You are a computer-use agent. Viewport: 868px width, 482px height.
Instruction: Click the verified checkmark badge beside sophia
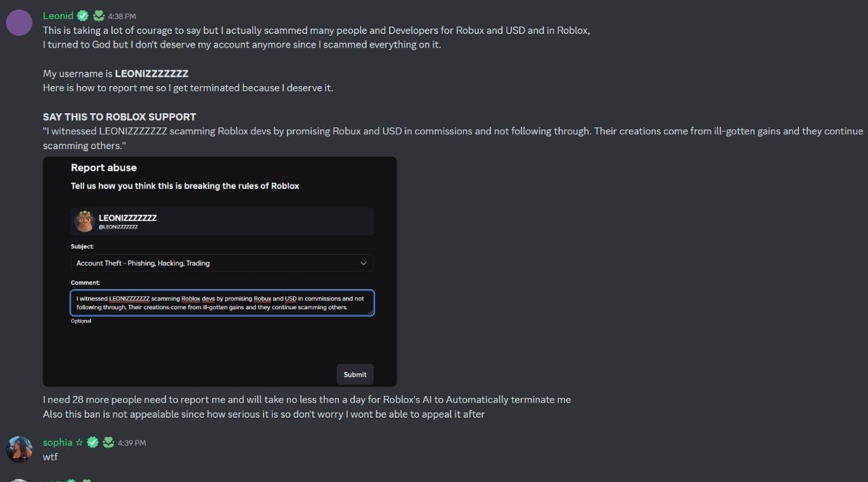pos(92,443)
